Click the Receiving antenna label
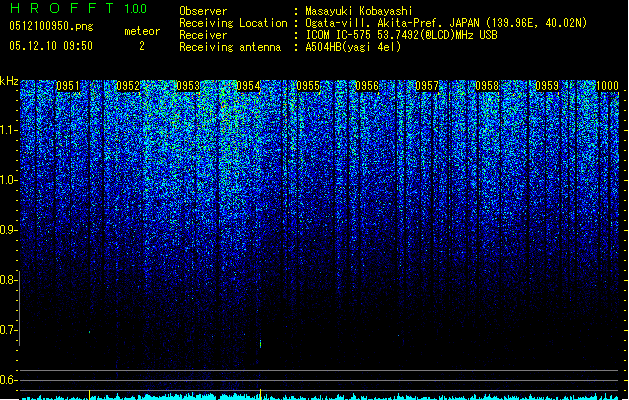The image size is (629, 400). (230, 47)
